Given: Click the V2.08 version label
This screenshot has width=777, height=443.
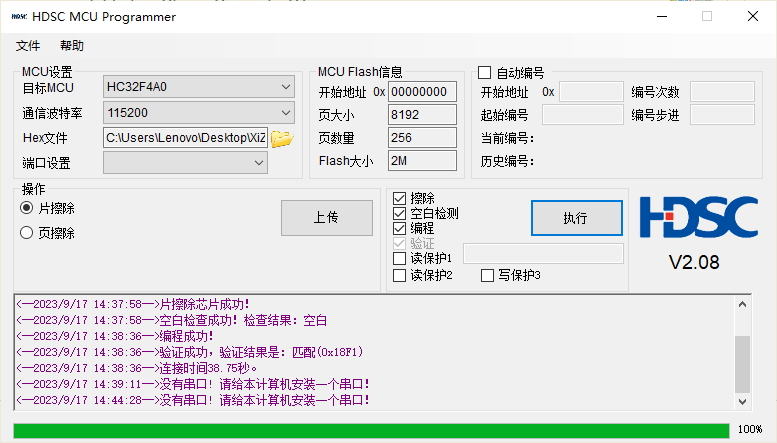Looking at the screenshot, I should click(x=694, y=262).
